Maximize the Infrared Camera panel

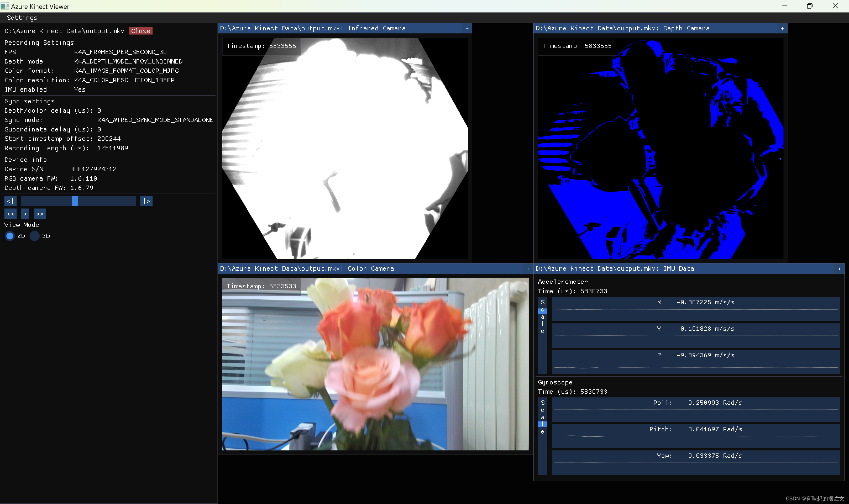[x=467, y=28]
